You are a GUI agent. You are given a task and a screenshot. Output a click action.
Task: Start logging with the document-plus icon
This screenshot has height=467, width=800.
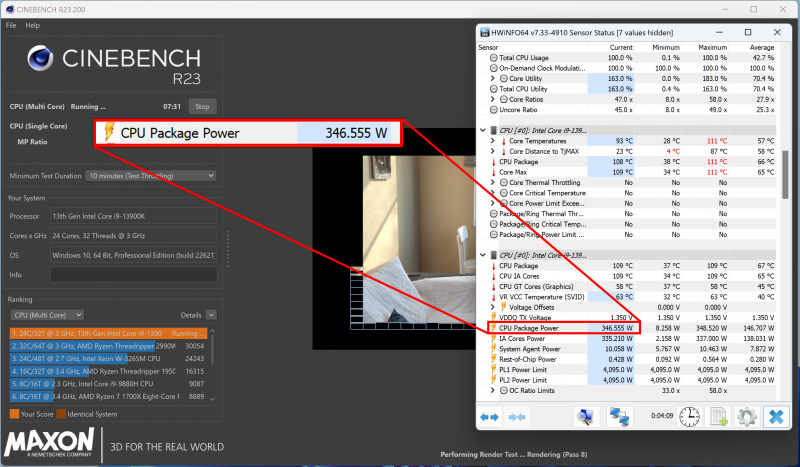point(717,417)
